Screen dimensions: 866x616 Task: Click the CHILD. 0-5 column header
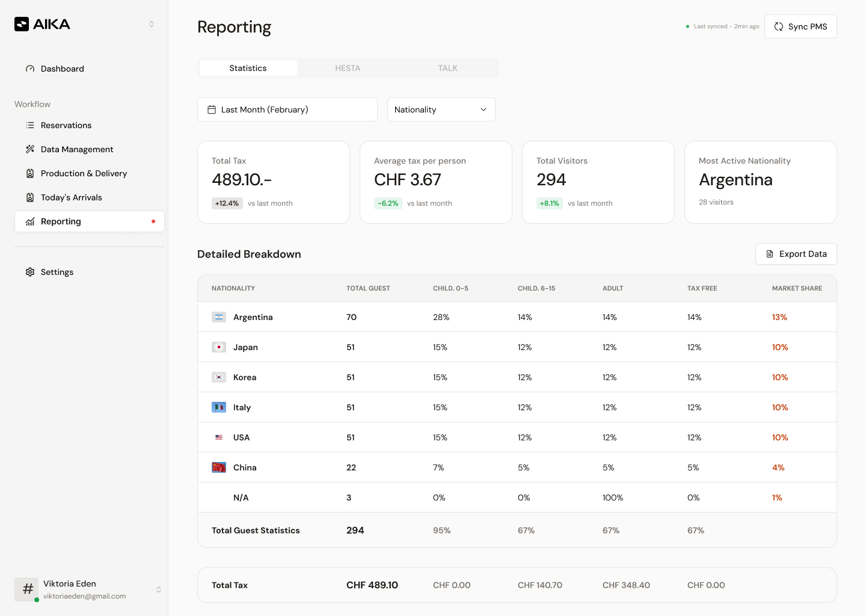[x=450, y=288]
